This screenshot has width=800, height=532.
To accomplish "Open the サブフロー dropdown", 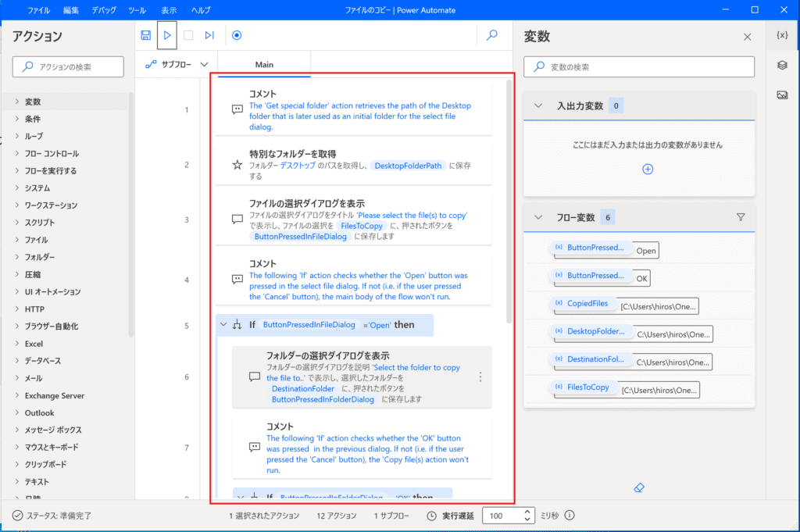I will 177,65.
